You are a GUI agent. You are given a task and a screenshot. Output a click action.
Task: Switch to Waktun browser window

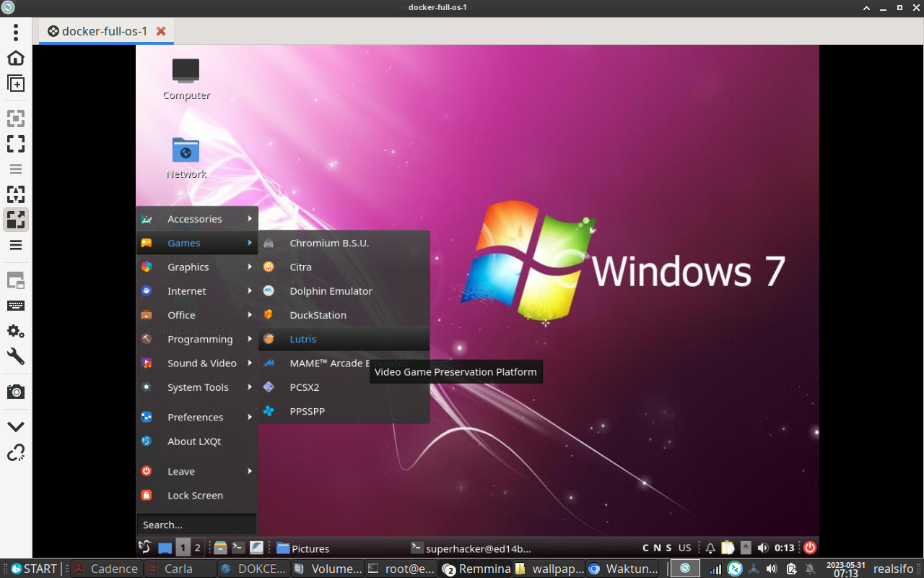click(x=622, y=569)
